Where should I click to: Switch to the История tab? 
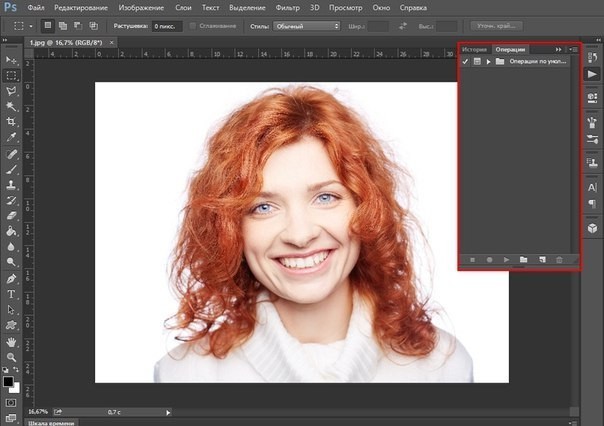[474, 49]
